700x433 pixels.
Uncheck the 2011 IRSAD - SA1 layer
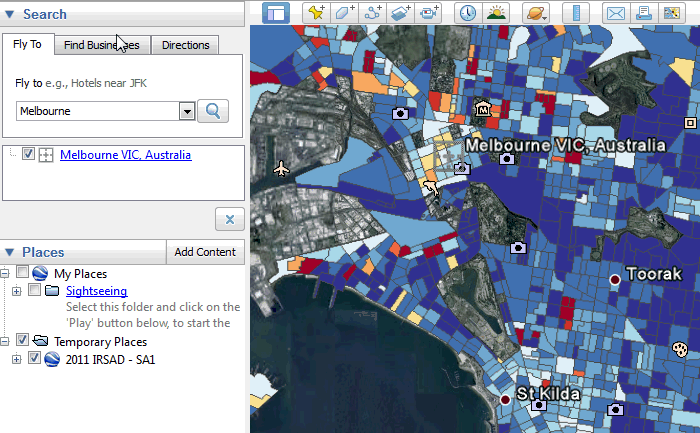pos(35,359)
